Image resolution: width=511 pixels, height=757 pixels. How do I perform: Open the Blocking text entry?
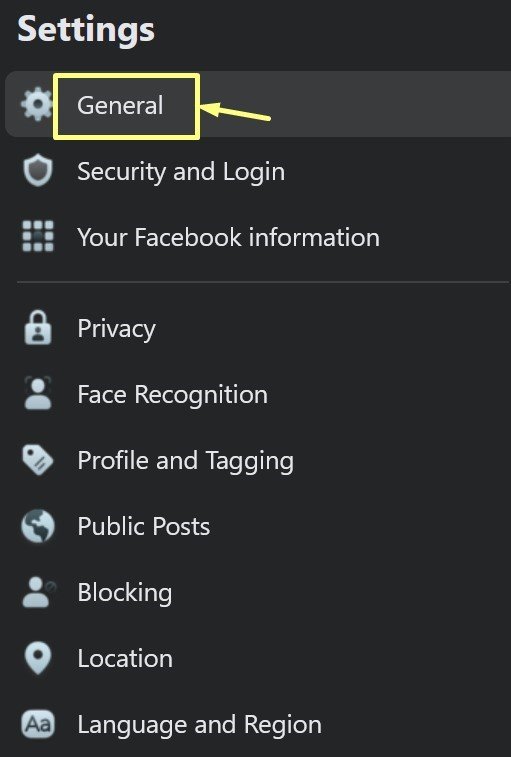click(125, 593)
